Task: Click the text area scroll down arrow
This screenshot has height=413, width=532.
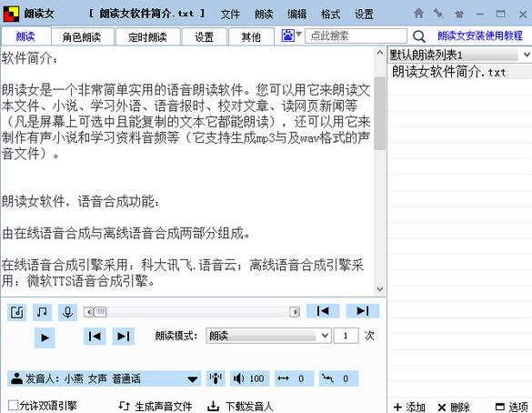Action: pos(379,288)
